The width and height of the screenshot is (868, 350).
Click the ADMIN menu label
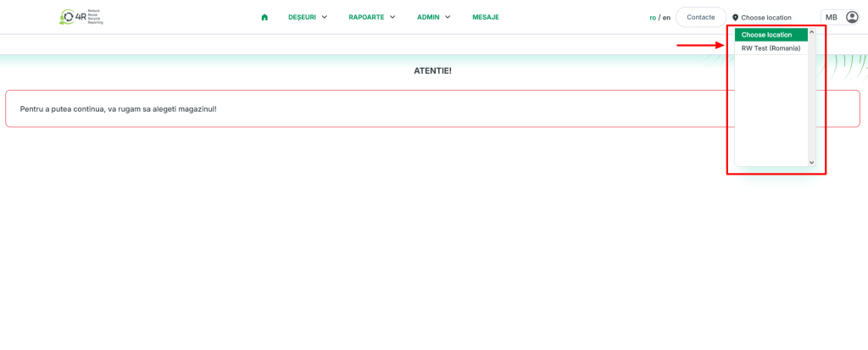[x=428, y=17]
